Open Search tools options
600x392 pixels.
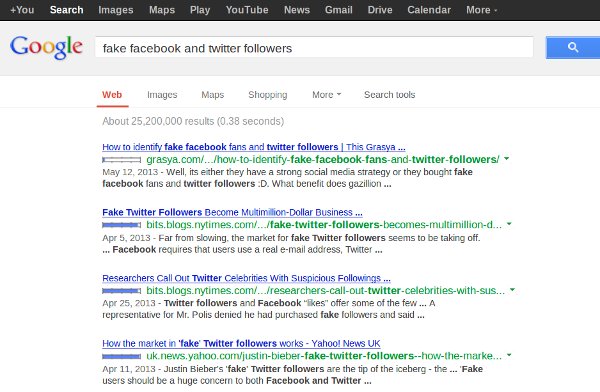(x=390, y=95)
